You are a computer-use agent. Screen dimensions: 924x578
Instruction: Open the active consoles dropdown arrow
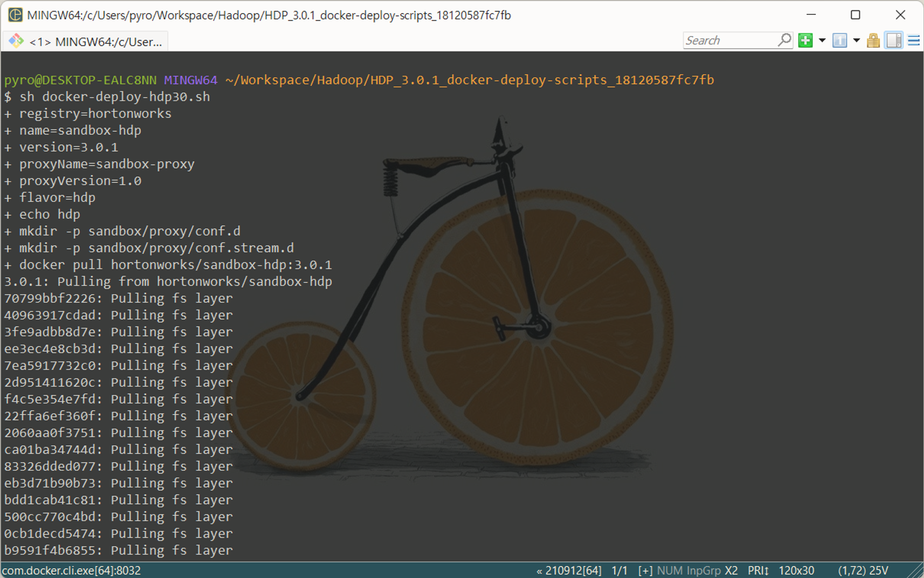tap(857, 41)
